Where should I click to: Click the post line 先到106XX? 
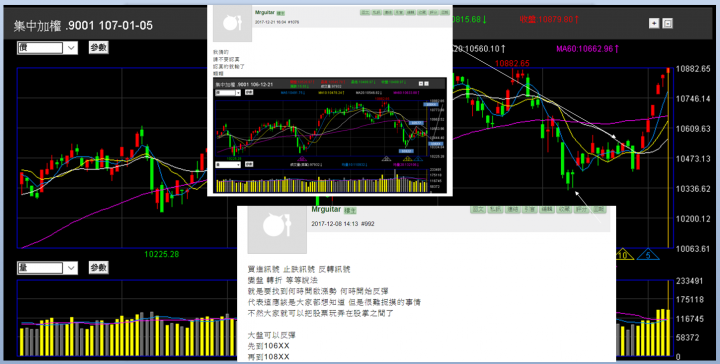(x=269, y=346)
